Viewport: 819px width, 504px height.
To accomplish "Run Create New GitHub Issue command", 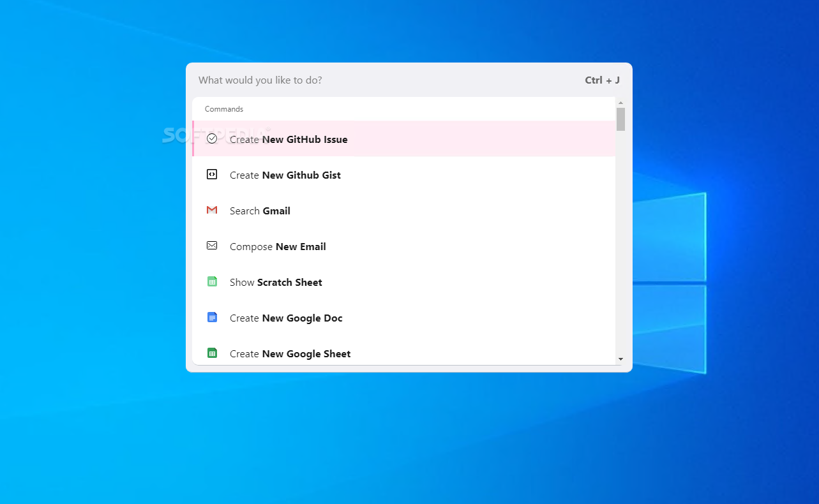I will coord(404,139).
